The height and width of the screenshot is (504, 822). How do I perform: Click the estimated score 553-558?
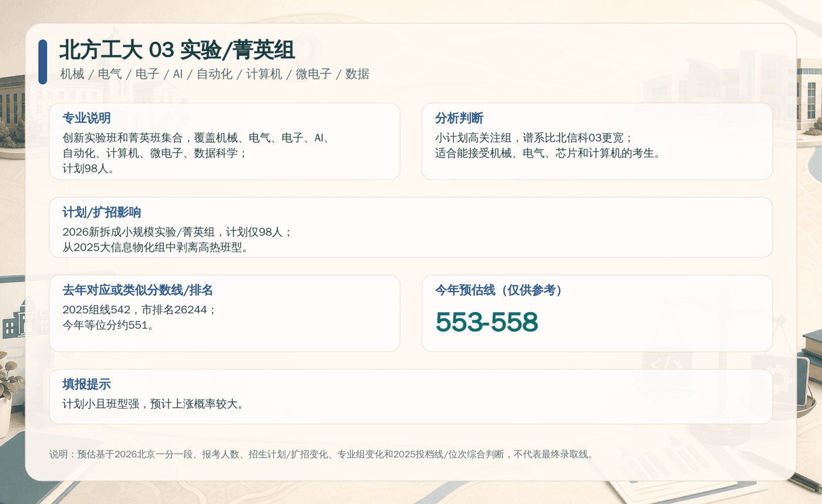click(487, 322)
